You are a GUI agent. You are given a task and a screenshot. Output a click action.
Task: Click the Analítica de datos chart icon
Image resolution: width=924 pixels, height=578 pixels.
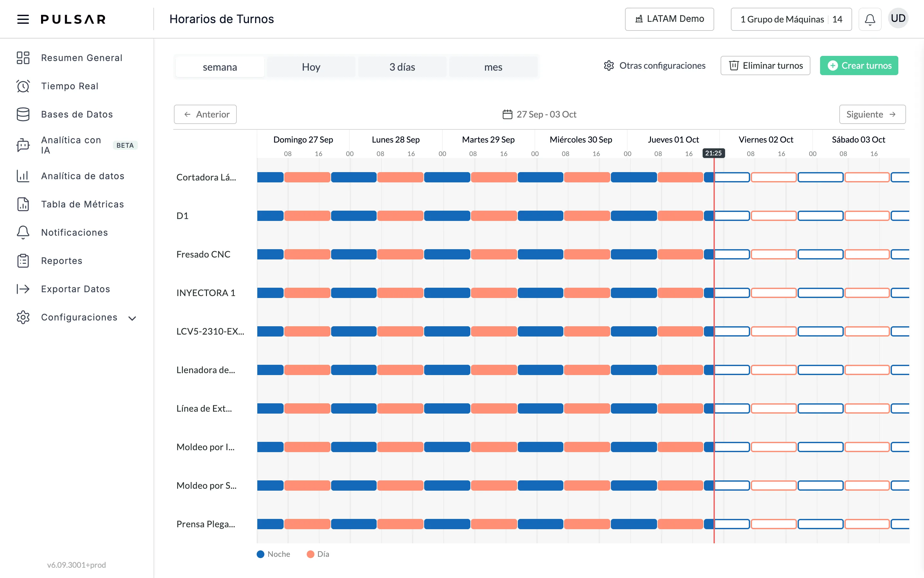tap(23, 176)
